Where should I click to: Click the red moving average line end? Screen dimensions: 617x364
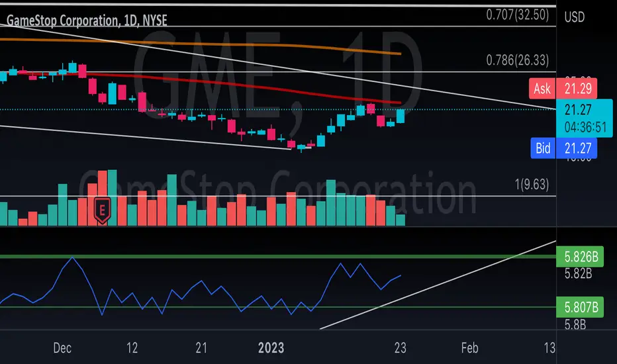coord(399,103)
